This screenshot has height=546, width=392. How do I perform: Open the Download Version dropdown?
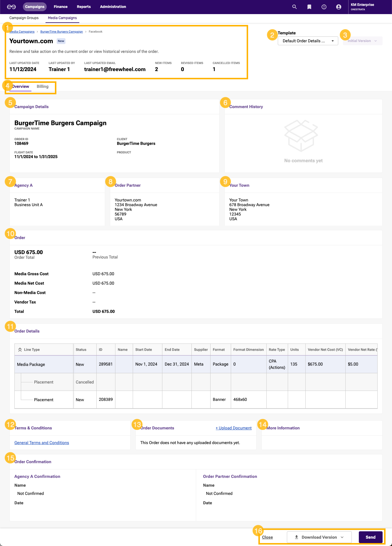click(319, 537)
